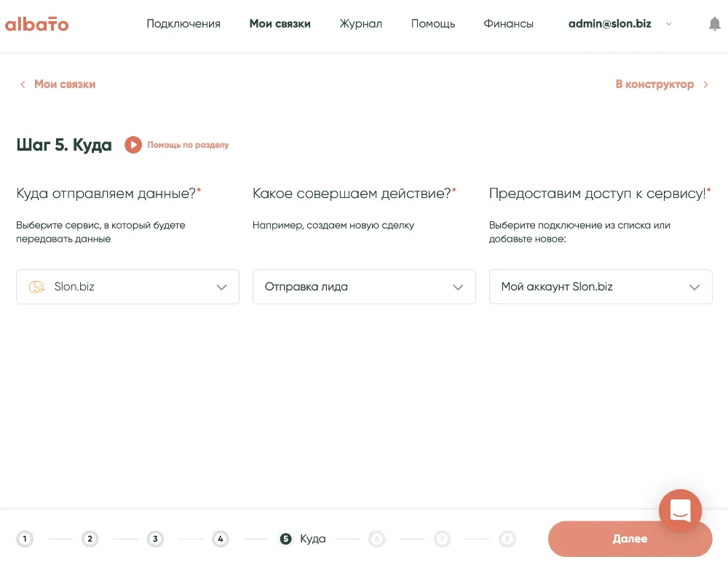Go to the Журнал menu item
Viewport: 728px width, 562px height.
pos(361,24)
